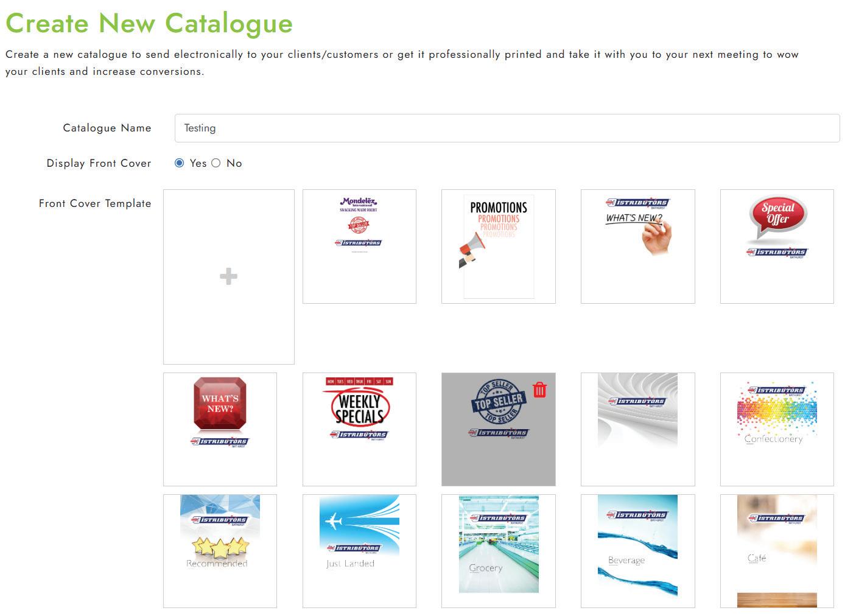Choose the Mondelez cover template
This screenshot has width=856, height=616.
(x=359, y=246)
